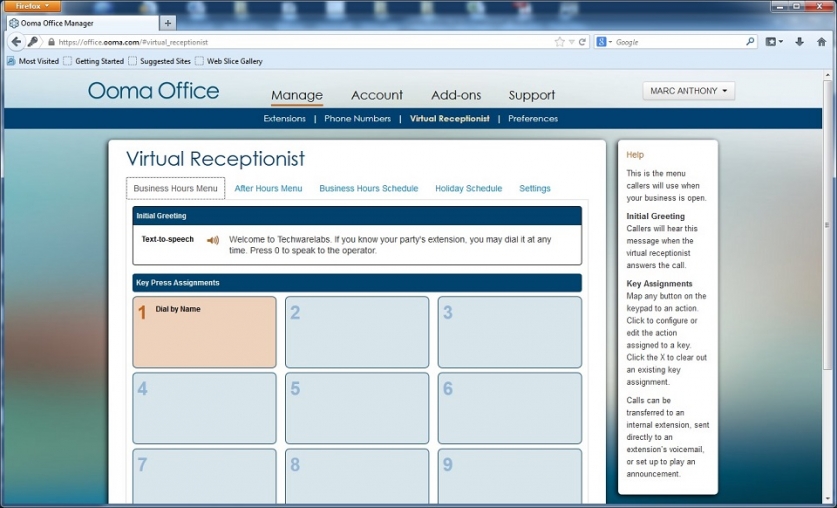Select the Virtual Receptionist submenu item
837x508 pixels.
tap(449, 118)
